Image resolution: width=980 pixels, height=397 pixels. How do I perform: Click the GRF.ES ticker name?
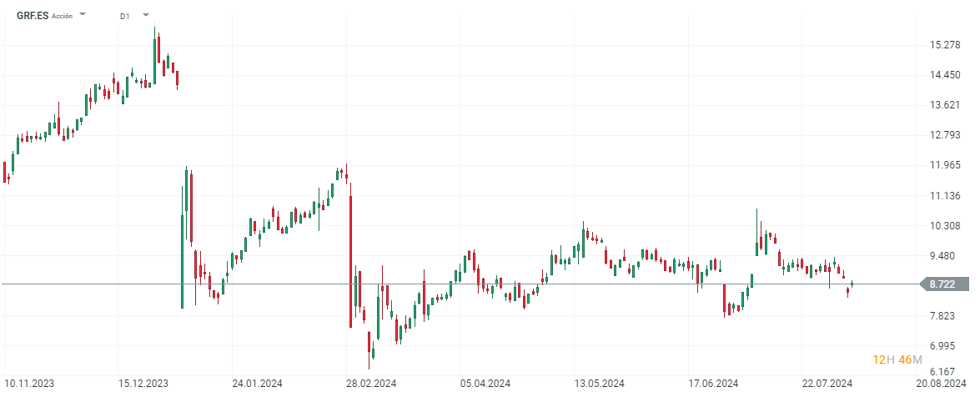[33, 15]
